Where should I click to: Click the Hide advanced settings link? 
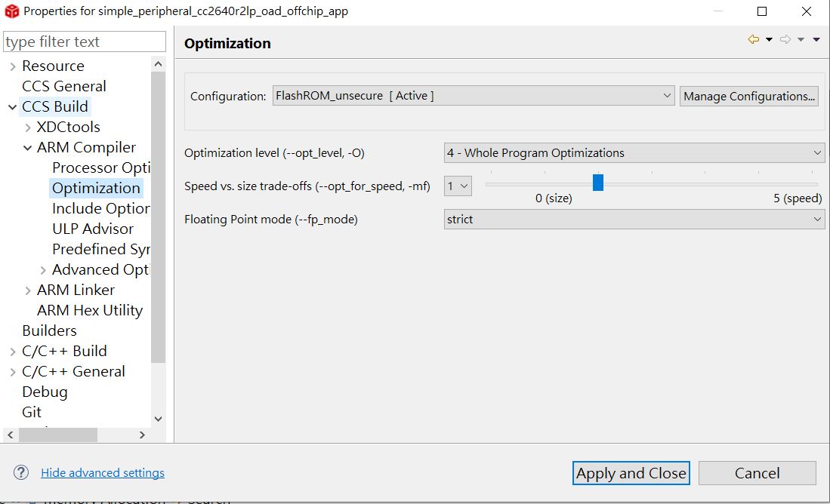(103, 473)
